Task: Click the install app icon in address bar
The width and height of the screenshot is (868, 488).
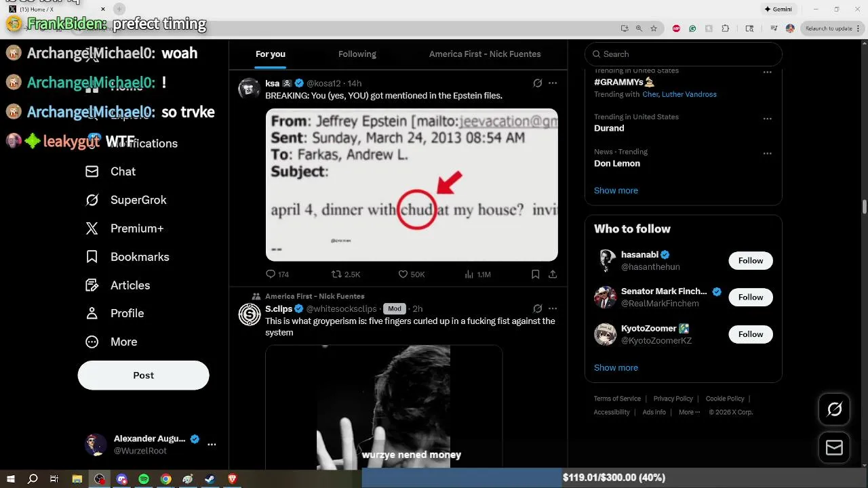Action: point(624,28)
